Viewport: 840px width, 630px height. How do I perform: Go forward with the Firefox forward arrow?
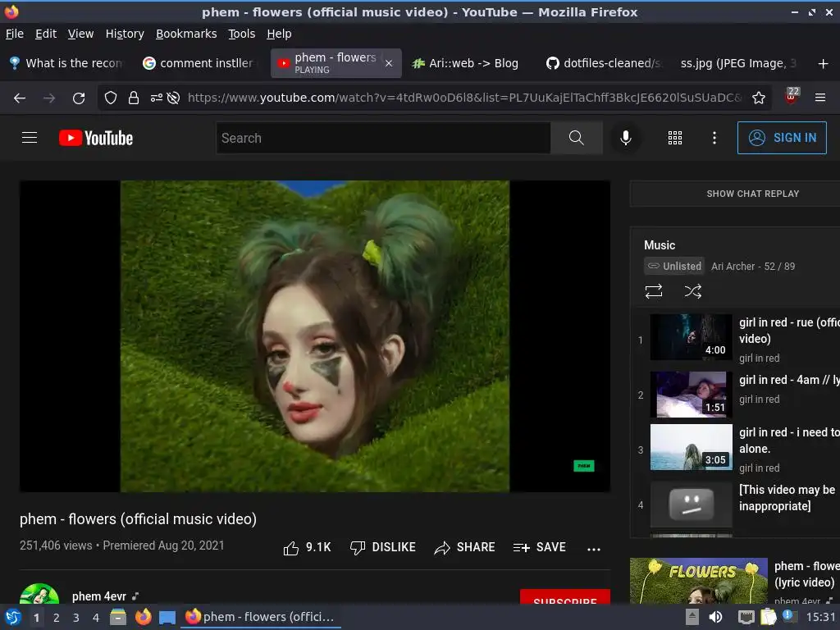[x=49, y=98]
